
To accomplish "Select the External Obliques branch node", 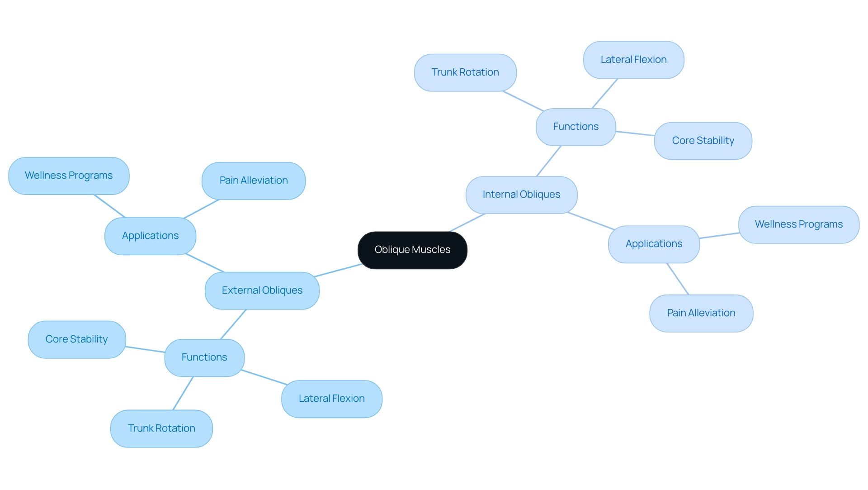I will 260,290.
